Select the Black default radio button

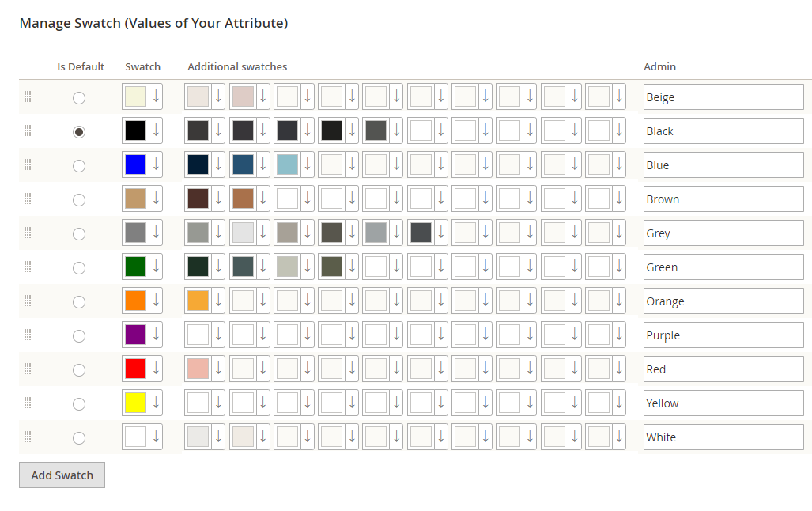(x=79, y=131)
